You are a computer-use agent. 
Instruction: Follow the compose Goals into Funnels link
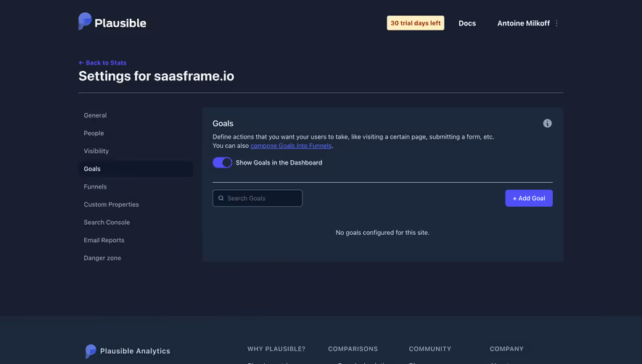click(x=291, y=146)
